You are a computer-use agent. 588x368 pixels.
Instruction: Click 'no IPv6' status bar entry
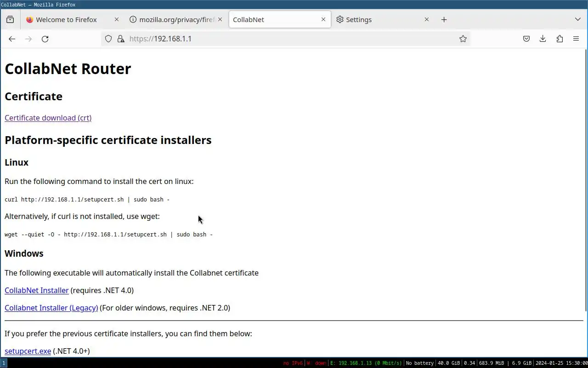293,363
